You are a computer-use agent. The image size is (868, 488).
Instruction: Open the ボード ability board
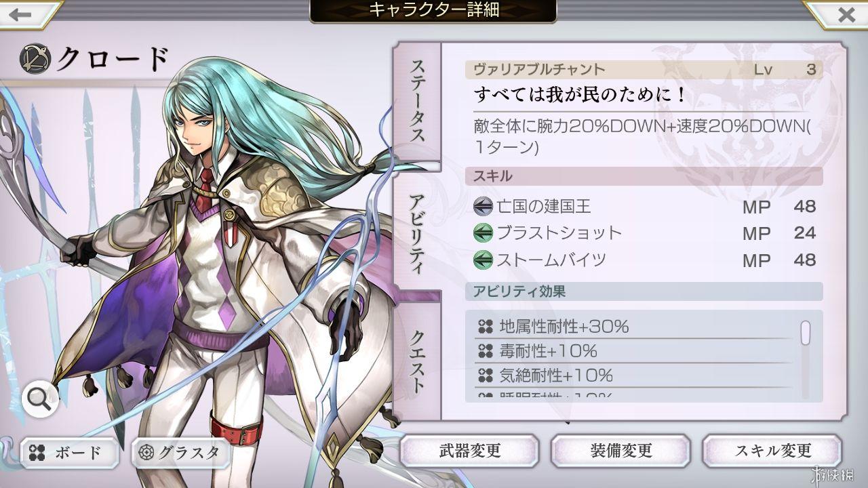pyautogui.click(x=70, y=453)
